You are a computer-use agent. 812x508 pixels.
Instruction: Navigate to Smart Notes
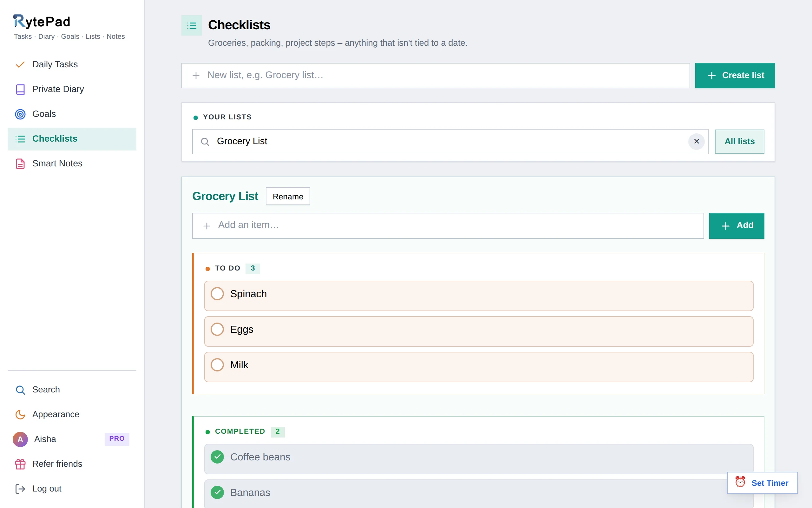pyautogui.click(x=72, y=164)
